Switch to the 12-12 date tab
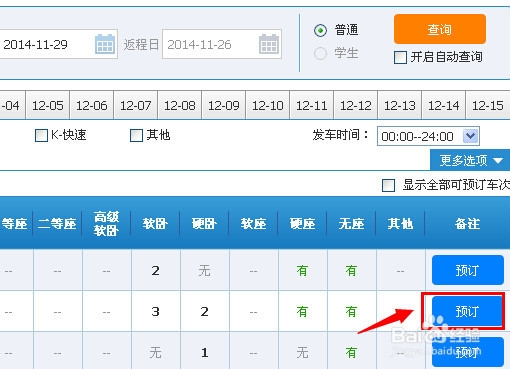510x369 pixels. (356, 106)
